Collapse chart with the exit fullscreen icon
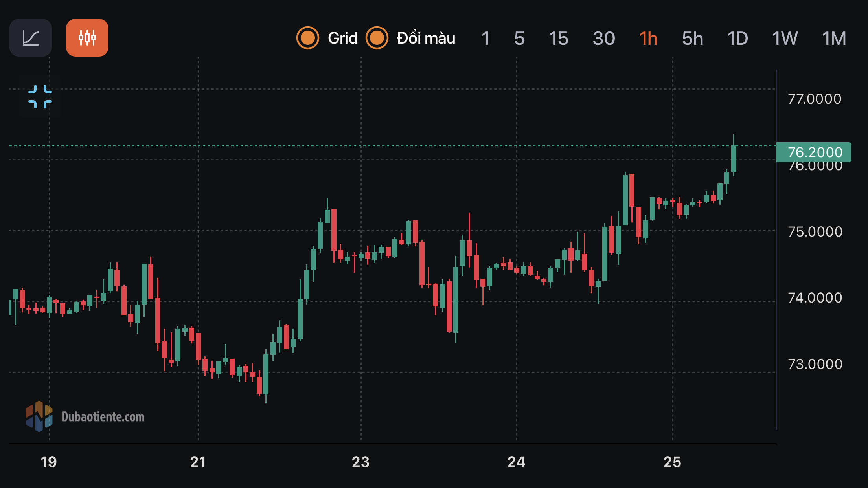Image resolution: width=868 pixels, height=488 pixels. (40, 97)
